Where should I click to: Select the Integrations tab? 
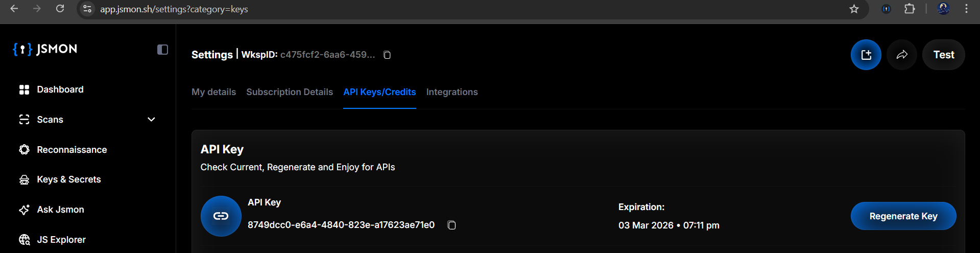[452, 92]
